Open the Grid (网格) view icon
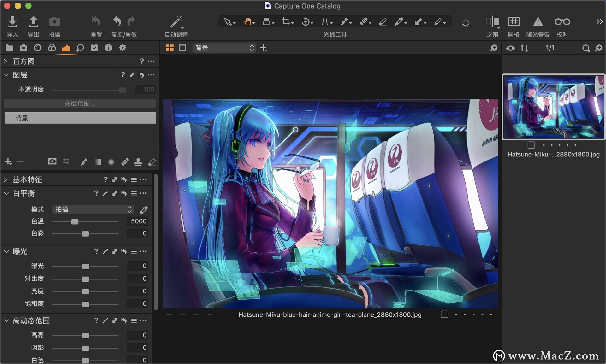The image size is (606, 364). click(x=514, y=21)
